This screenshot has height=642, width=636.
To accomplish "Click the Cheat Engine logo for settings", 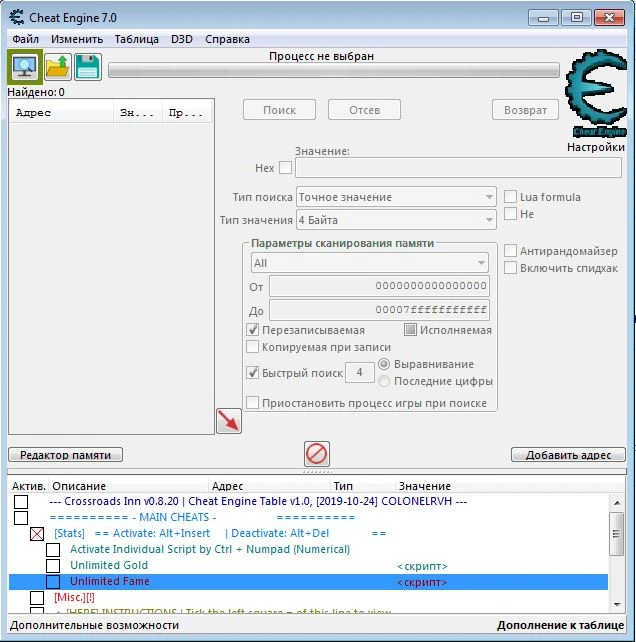I will tap(596, 93).
